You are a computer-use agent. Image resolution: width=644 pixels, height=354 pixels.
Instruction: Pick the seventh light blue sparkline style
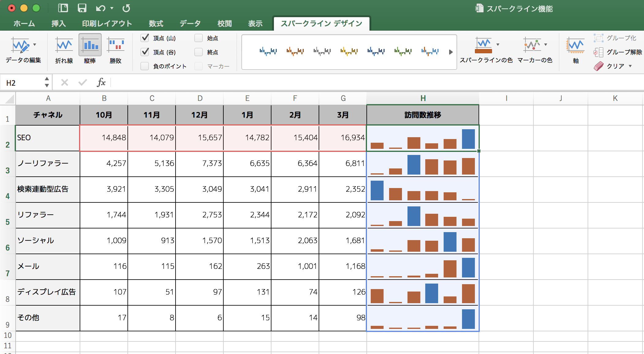pos(430,51)
